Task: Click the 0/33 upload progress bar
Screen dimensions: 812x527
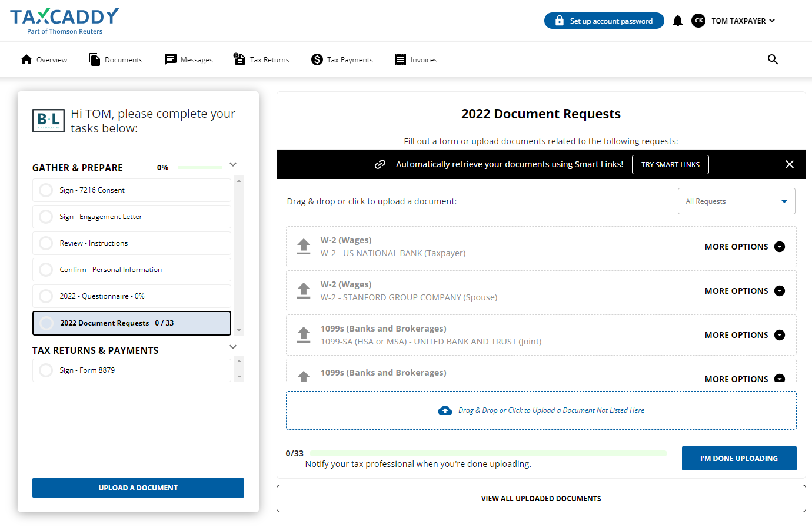Action: click(488, 453)
